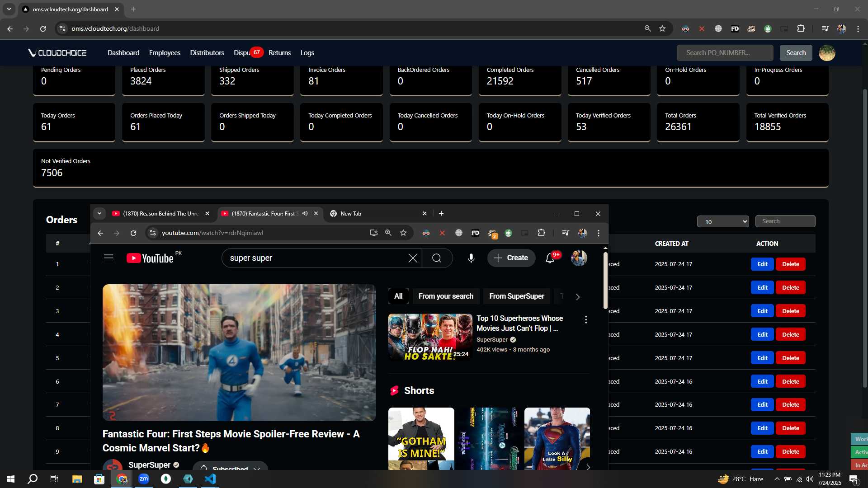Click the CloudChoice logo

click(57, 53)
